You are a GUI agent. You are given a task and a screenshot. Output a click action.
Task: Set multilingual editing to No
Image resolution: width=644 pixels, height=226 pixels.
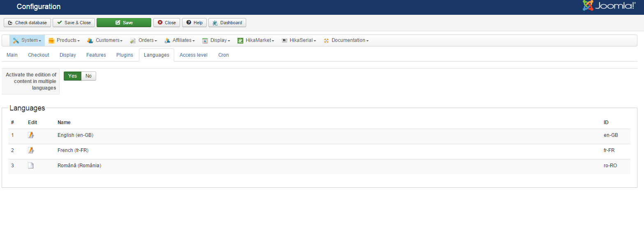tap(88, 76)
